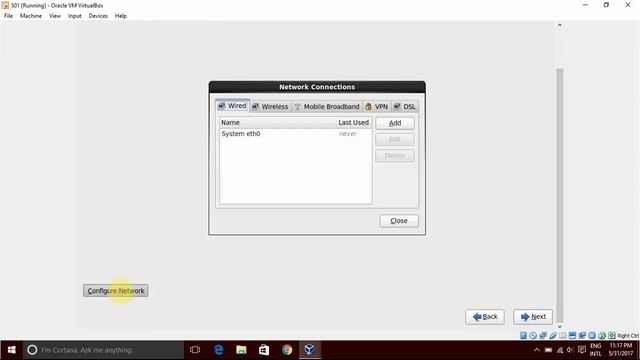Click the scrollbar up arrow
This screenshot has width=640, height=360.
click(560, 25)
